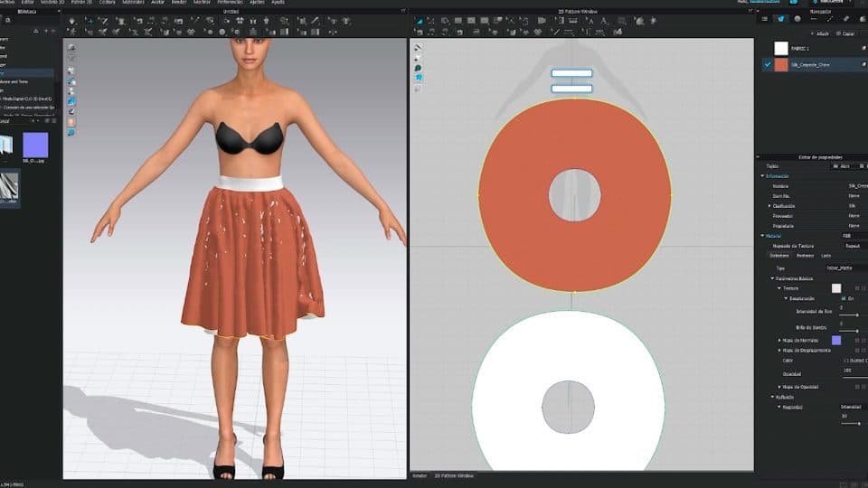The image size is (868, 488).
Task: Click the pin icon on the Silk_Crepede_Chine row
Action: tap(863, 65)
